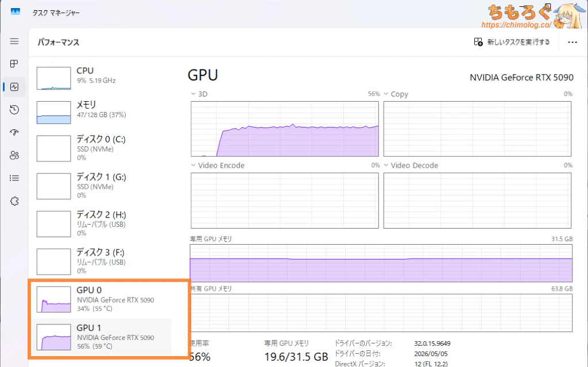Screen dimensions: 588x367
Task: Select the GPU 0 entry
Action: pos(100,299)
